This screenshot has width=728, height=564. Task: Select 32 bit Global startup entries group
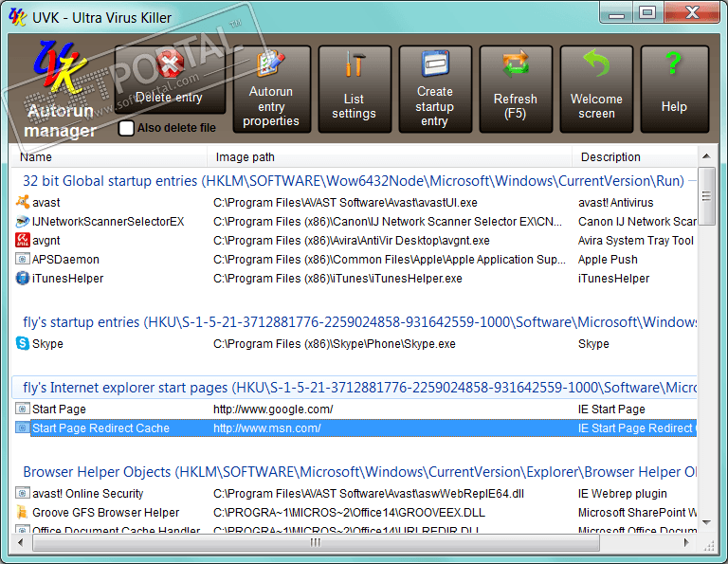[354, 181]
